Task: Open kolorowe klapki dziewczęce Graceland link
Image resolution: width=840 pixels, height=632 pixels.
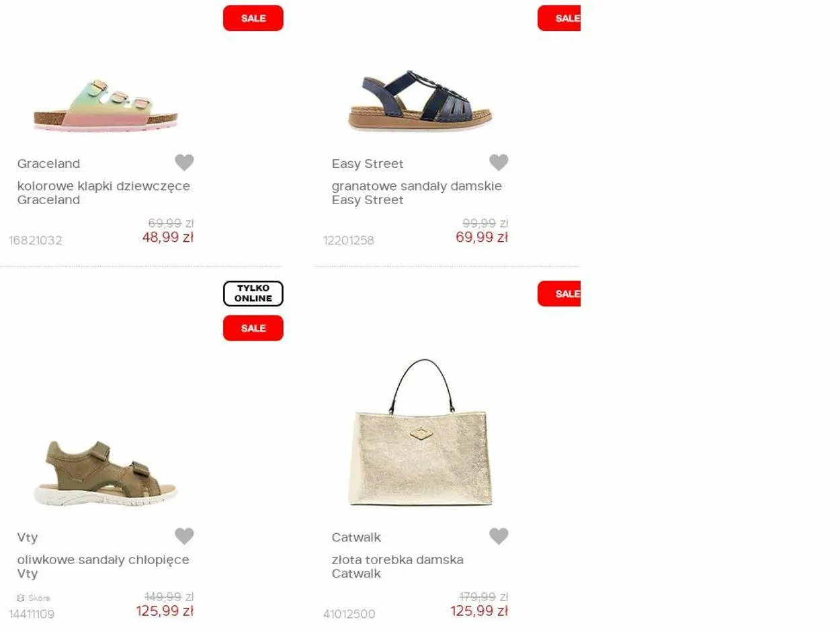Action: tap(103, 193)
